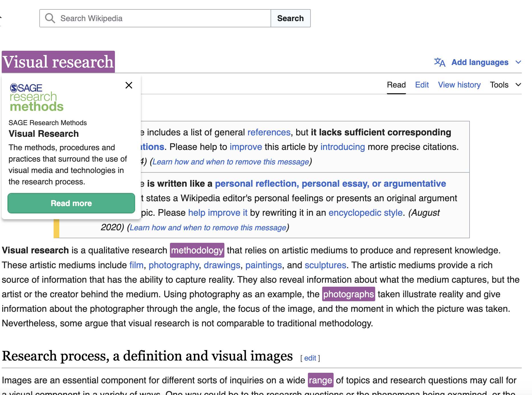
Task: Click the Research process section heading
Action: click(x=147, y=356)
